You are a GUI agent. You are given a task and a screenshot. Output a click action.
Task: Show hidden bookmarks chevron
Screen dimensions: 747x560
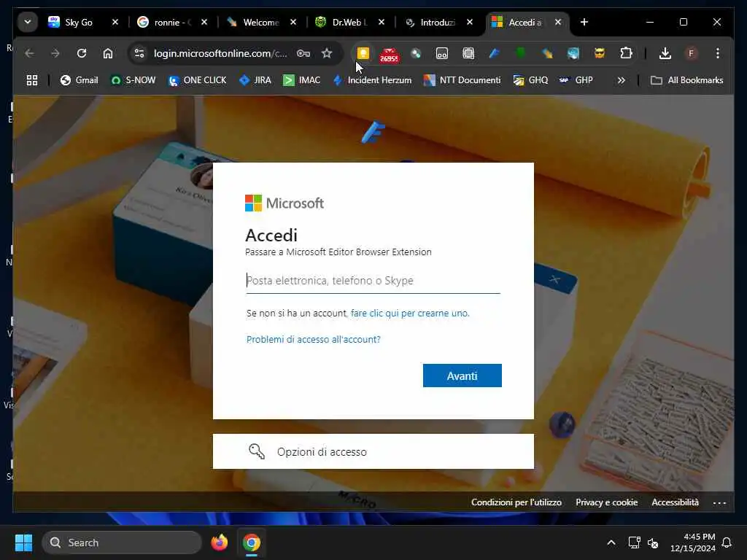tap(622, 80)
